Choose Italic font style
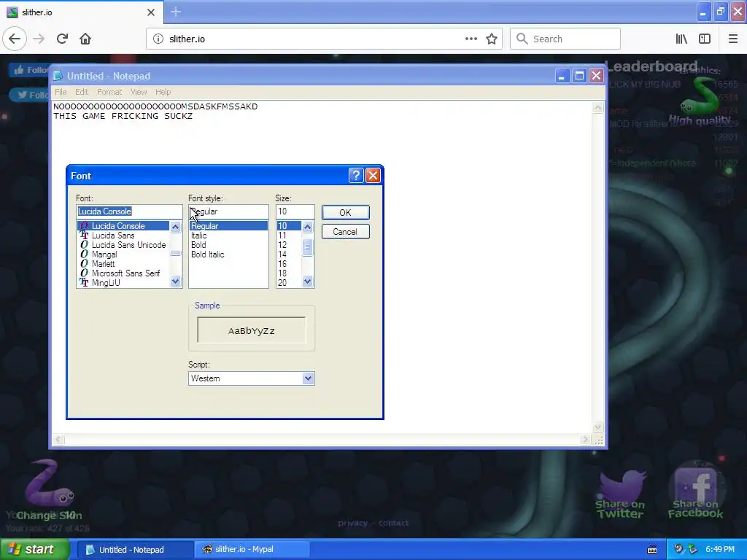The height and width of the screenshot is (560, 747). [199, 236]
